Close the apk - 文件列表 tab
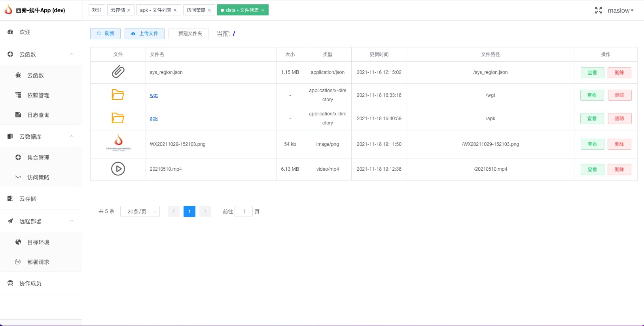 click(175, 10)
